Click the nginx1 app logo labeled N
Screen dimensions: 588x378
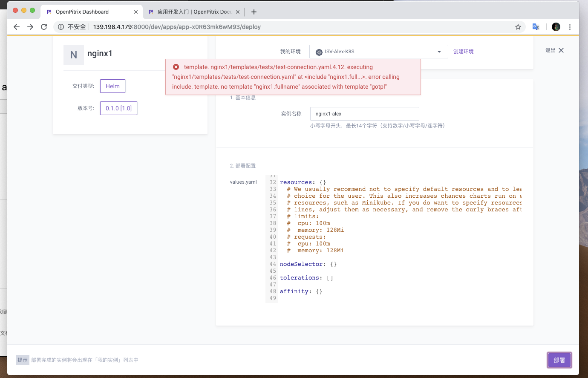[x=74, y=54]
